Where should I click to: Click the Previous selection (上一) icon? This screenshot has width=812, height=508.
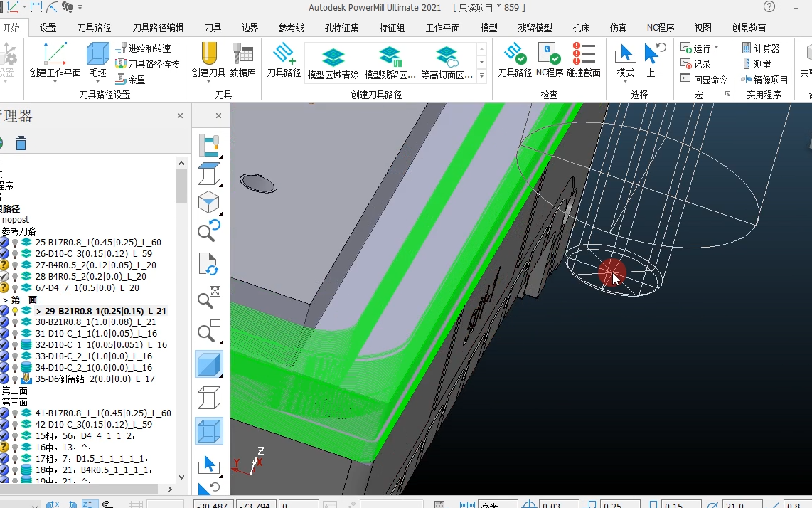click(x=655, y=53)
